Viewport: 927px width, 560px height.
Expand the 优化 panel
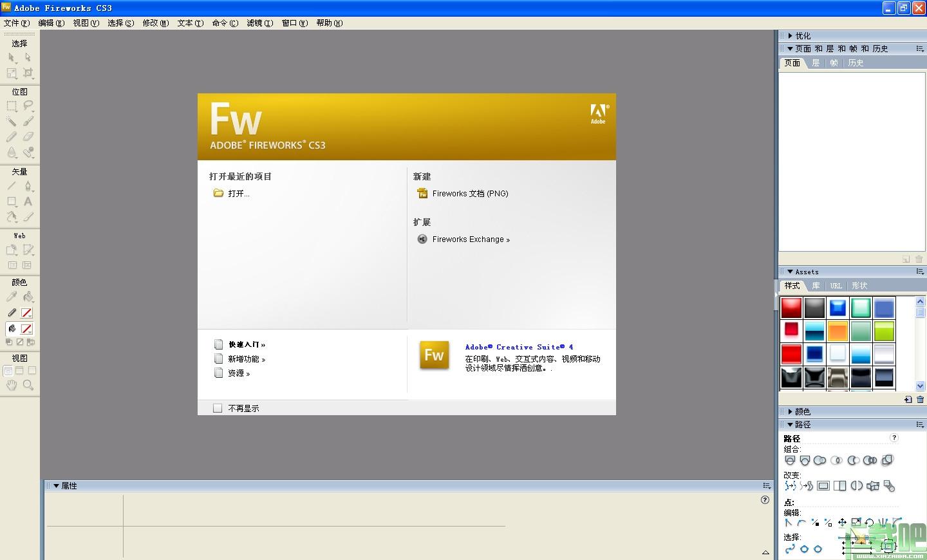791,36
